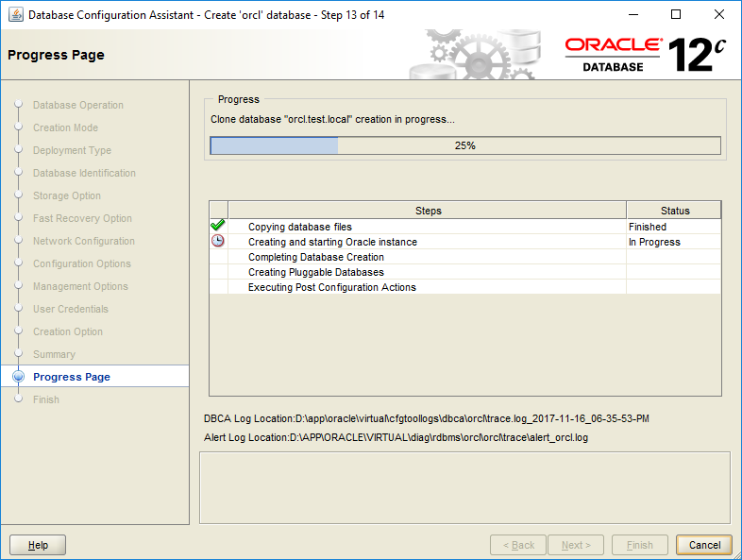Click the Progress Page step bullet icon
Image resolution: width=742 pixels, height=560 pixels.
point(19,377)
